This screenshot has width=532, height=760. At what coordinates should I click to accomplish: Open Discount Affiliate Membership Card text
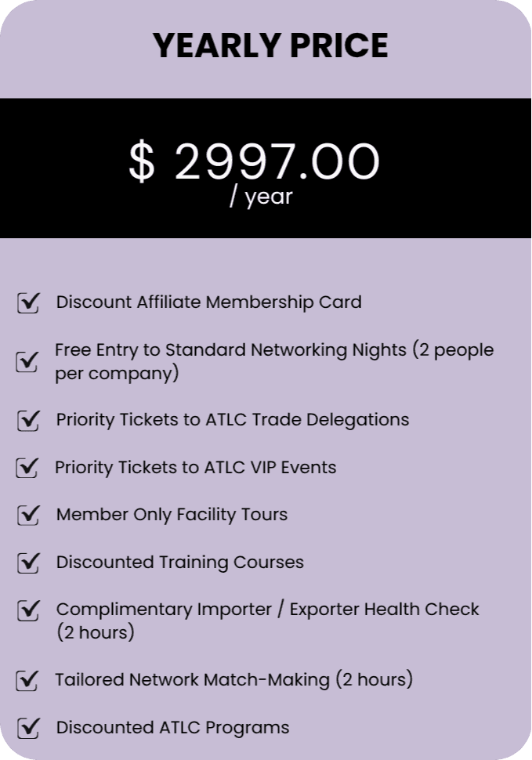tap(208, 302)
